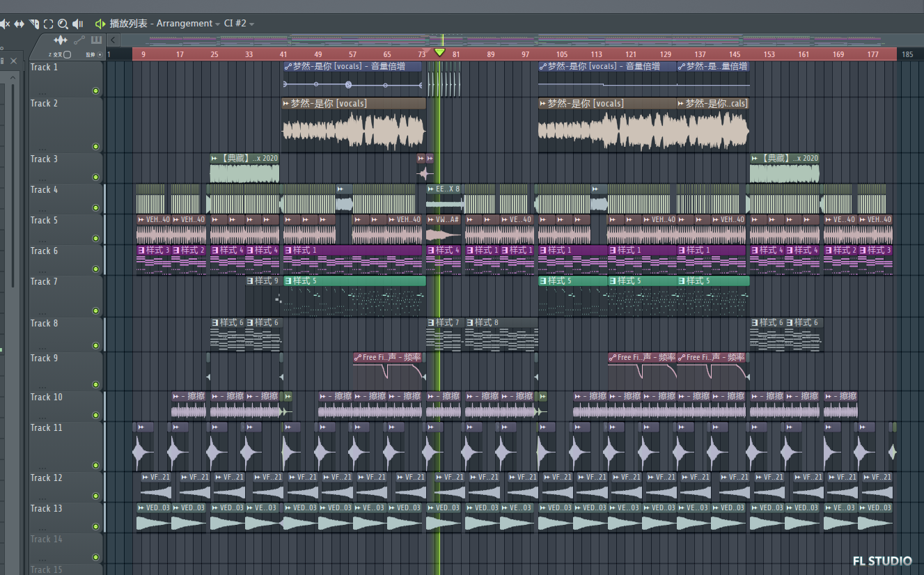Click the large automation point in Track 1
The height and width of the screenshot is (575, 924).
click(348, 84)
